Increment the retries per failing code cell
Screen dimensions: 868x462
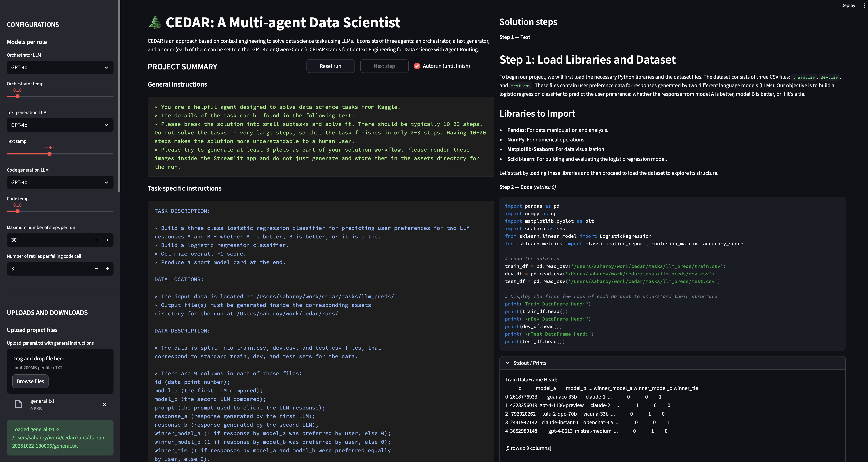coord(108,268)
